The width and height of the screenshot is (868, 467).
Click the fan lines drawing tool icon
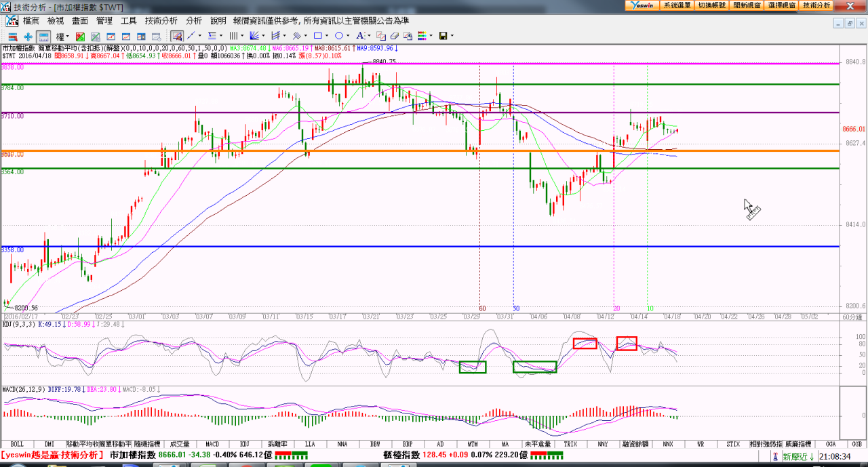tap(255, 36)
